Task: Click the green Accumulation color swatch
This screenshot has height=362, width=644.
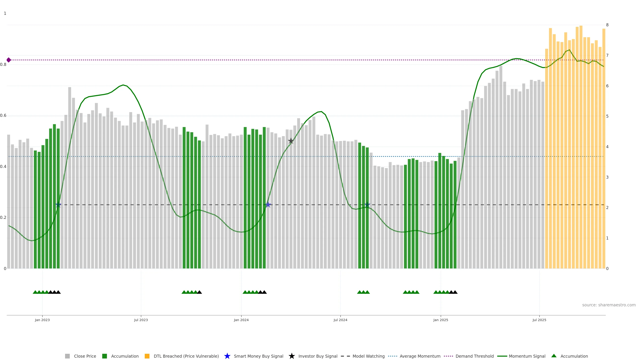Action: (104, 356)
